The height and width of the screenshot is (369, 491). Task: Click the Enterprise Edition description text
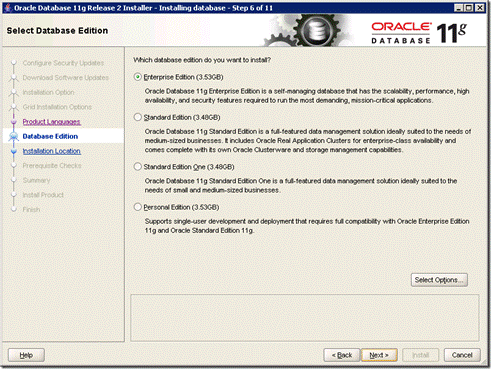coord(307,96)
